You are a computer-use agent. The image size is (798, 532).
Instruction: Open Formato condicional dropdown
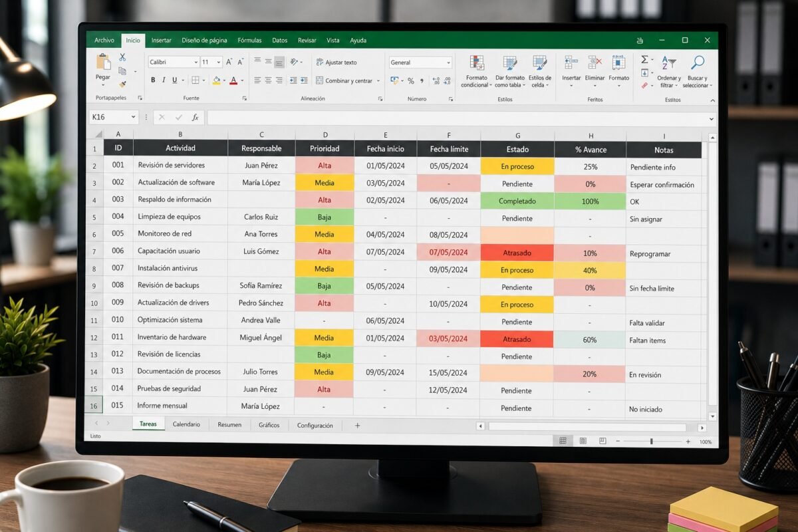pos(476,72)
